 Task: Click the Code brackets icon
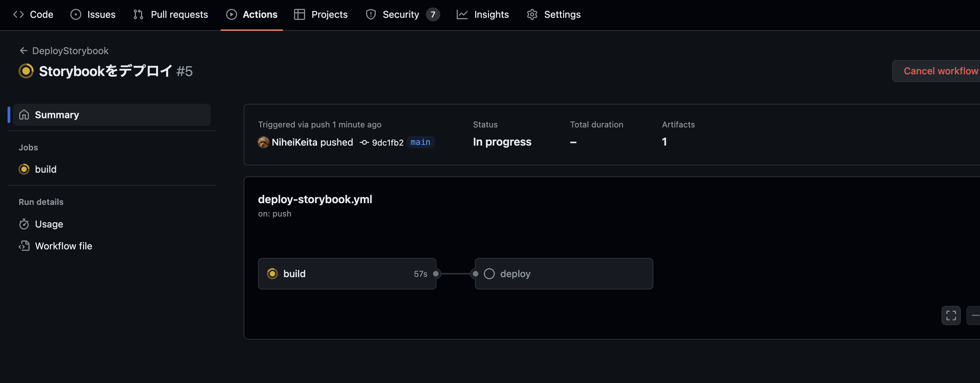[18, 14]
